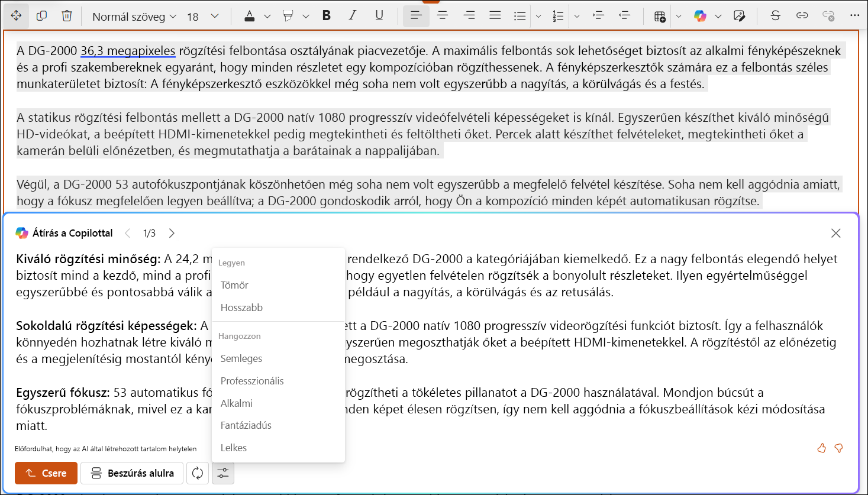This screenshot has width=868, height=495.
Task: Expand the Copilot toolbar dropdown arrow
Action: point(718,17)
